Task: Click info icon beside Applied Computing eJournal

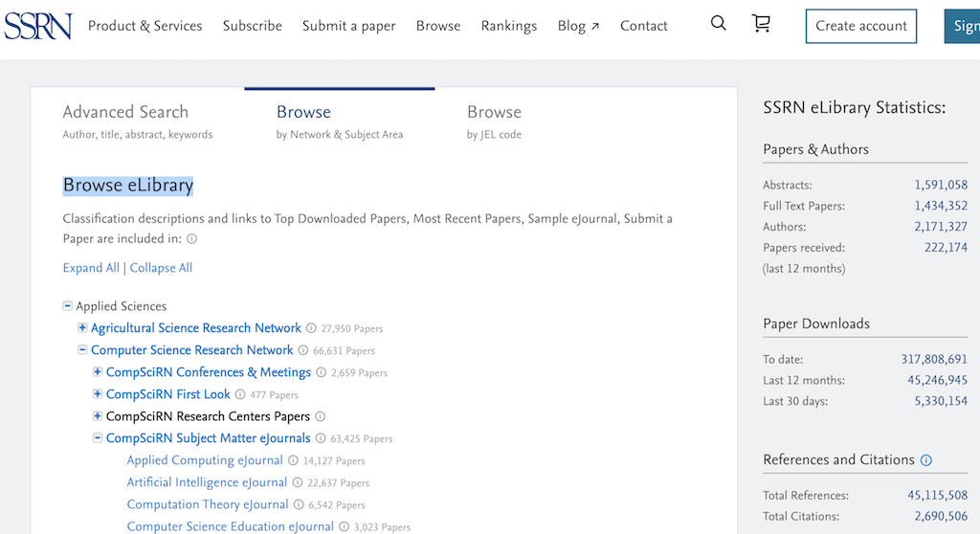Action: click(x=293, y=461)
